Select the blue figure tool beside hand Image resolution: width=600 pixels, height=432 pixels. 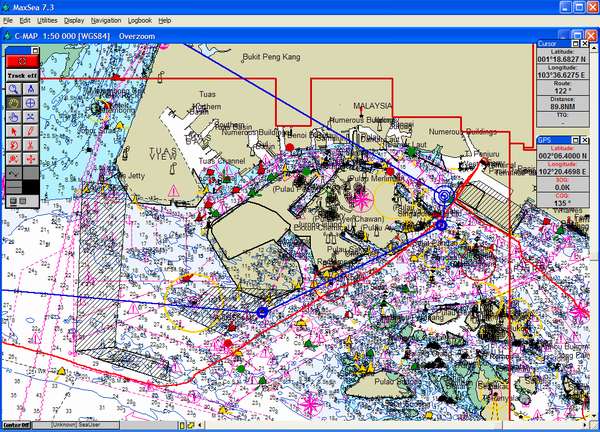pos(31,117)
